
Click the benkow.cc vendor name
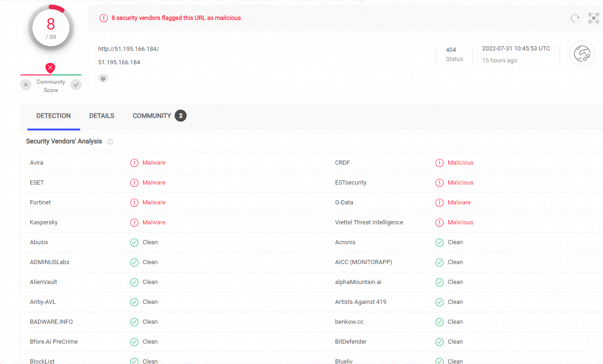click(350, 322)
